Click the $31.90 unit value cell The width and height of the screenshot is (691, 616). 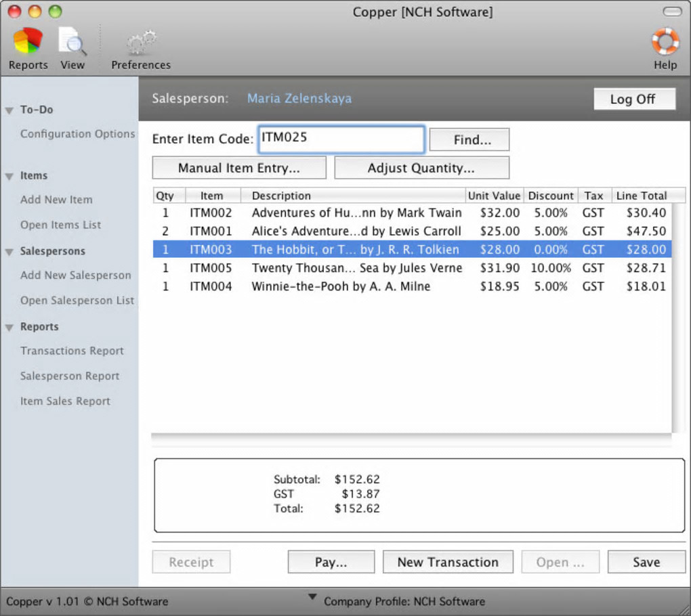pos(500,268)
